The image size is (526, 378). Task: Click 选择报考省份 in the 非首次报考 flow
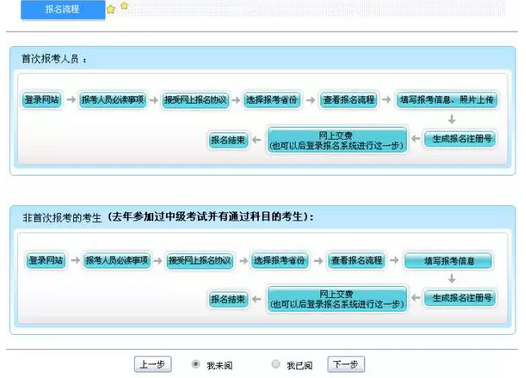tap(279, 260)
